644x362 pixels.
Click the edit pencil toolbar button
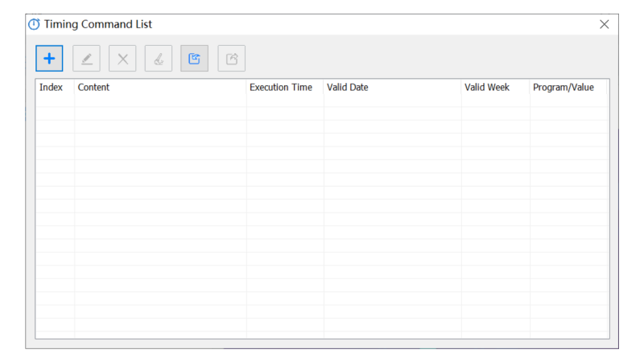(86, 58)
